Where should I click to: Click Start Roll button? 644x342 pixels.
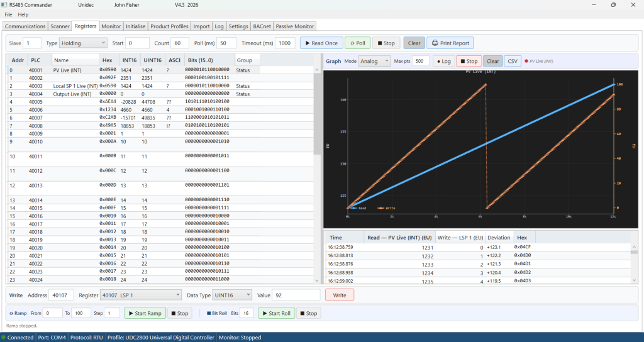pyautogui.click(x=276, y=313)
